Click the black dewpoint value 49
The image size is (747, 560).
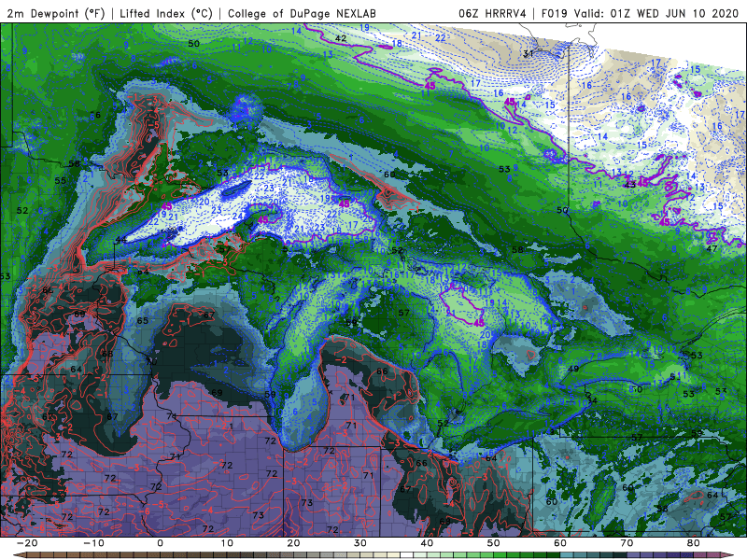pos(573,369)
